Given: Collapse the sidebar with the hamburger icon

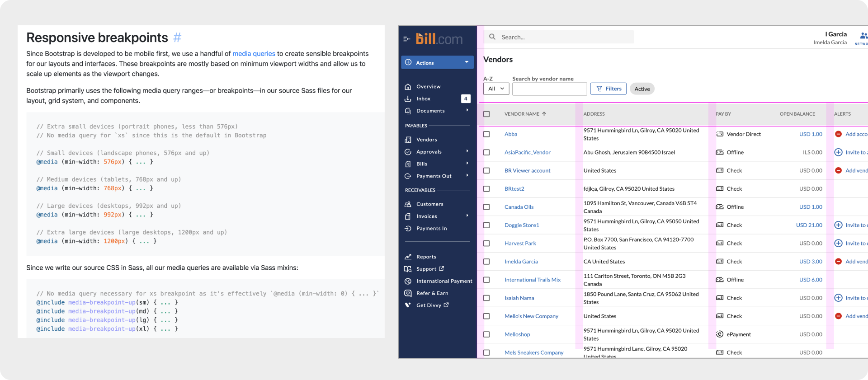Looking at the screenshot, I should pyautogui.click(x=406, y=39).
